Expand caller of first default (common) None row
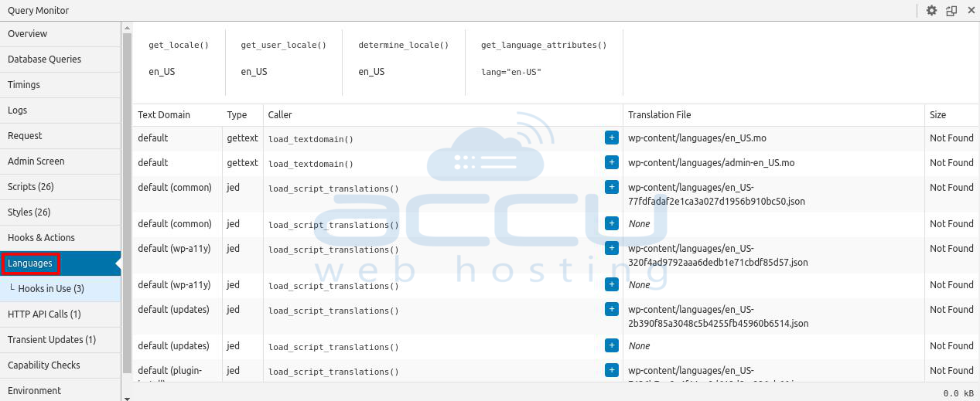 pyautogui.click(x=612, y=223)
